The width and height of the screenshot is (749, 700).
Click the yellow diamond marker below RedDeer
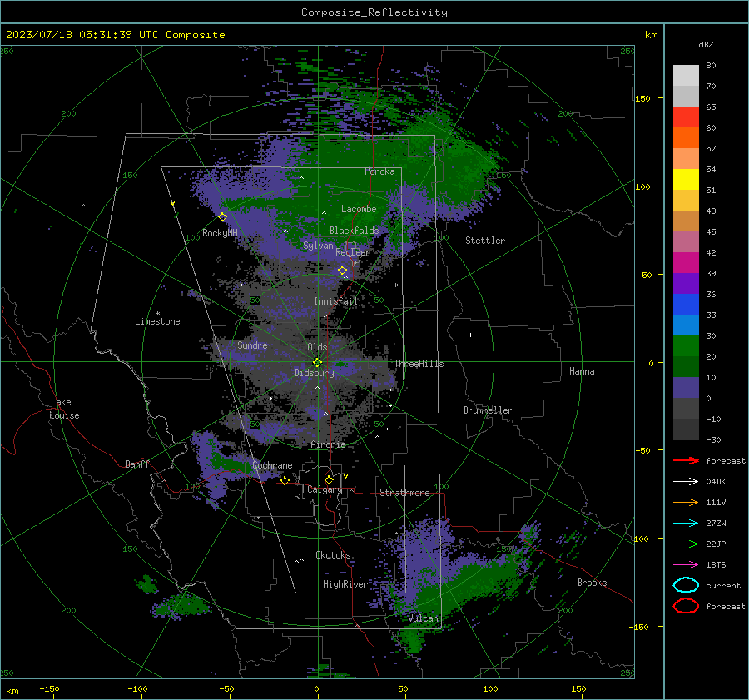click(x=343, y=271)
